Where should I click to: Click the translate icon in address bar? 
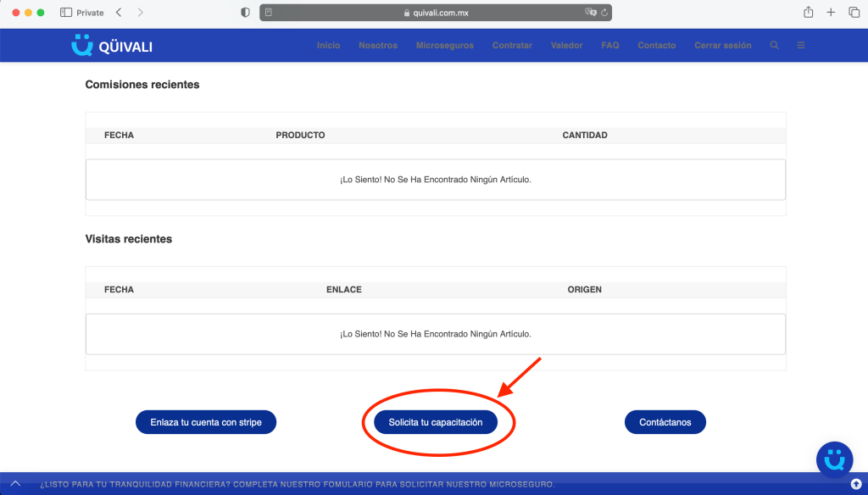[591, 12]
